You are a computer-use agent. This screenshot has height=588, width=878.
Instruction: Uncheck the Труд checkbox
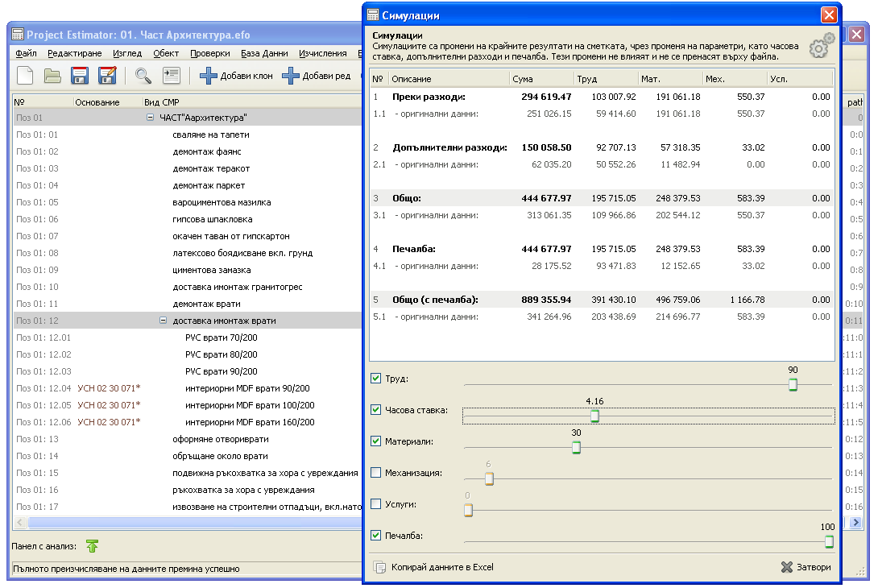coord(376,379)
